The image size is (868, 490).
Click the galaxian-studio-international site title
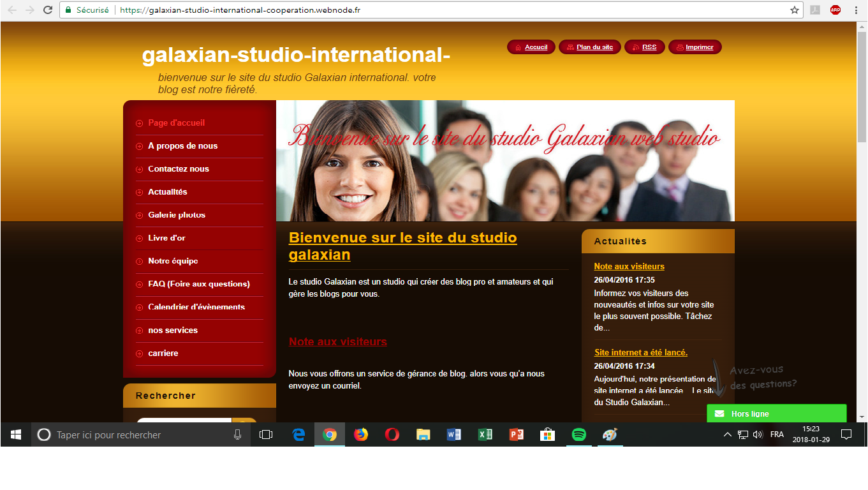pos(296,55)
